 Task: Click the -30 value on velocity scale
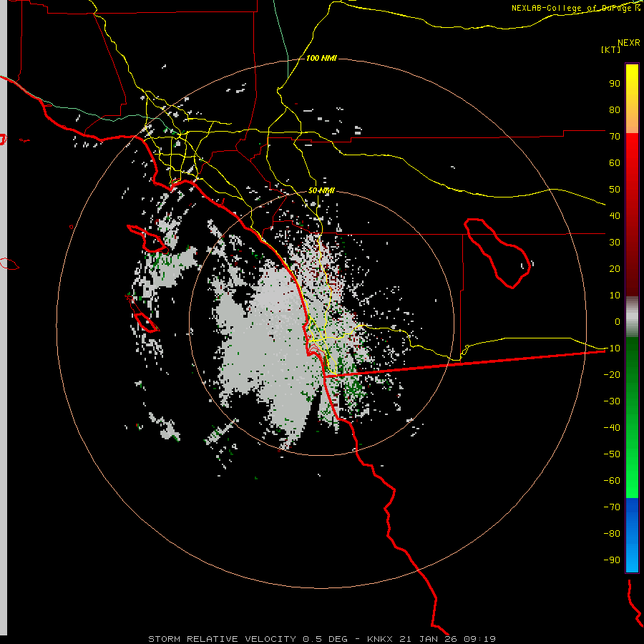pos(612,401)
